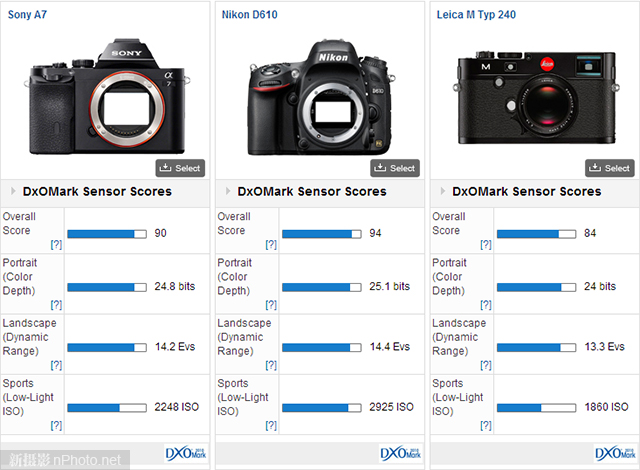Click Nikon D610 low-light ISO bar
The image size is (640, 470).
pos(322,408)
